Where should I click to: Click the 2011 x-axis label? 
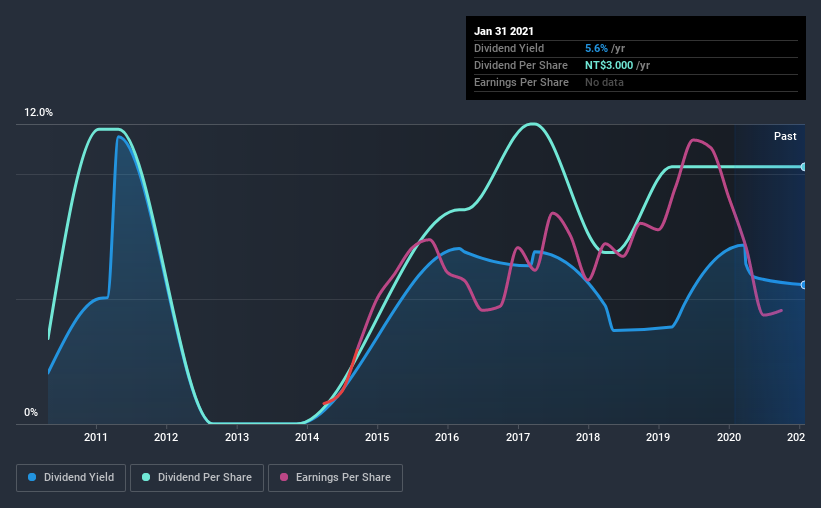[96, 437]
